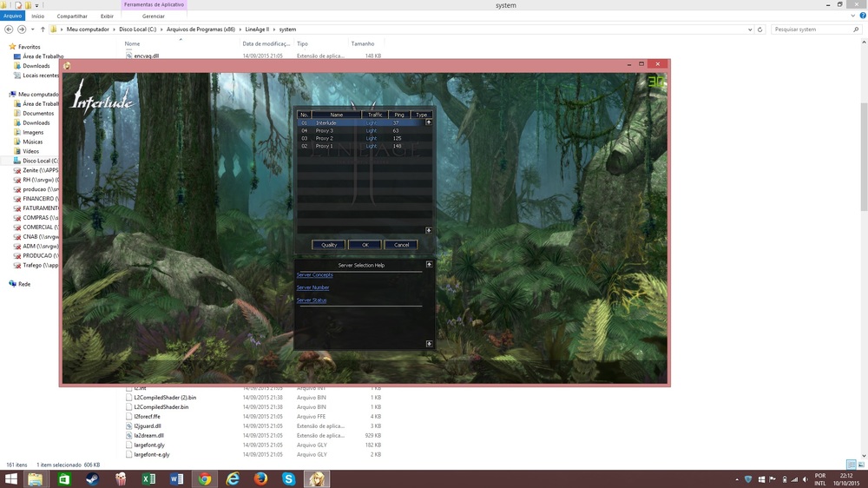Confirm server selection with OK
This screenshot has height=488, width=868.
point(365,245)
